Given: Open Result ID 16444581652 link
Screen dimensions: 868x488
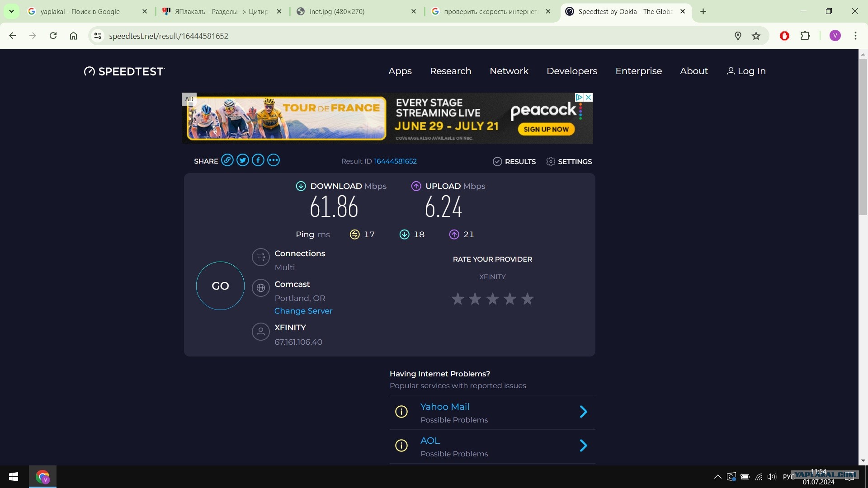Looking at the screenshot, I should 396,161.
